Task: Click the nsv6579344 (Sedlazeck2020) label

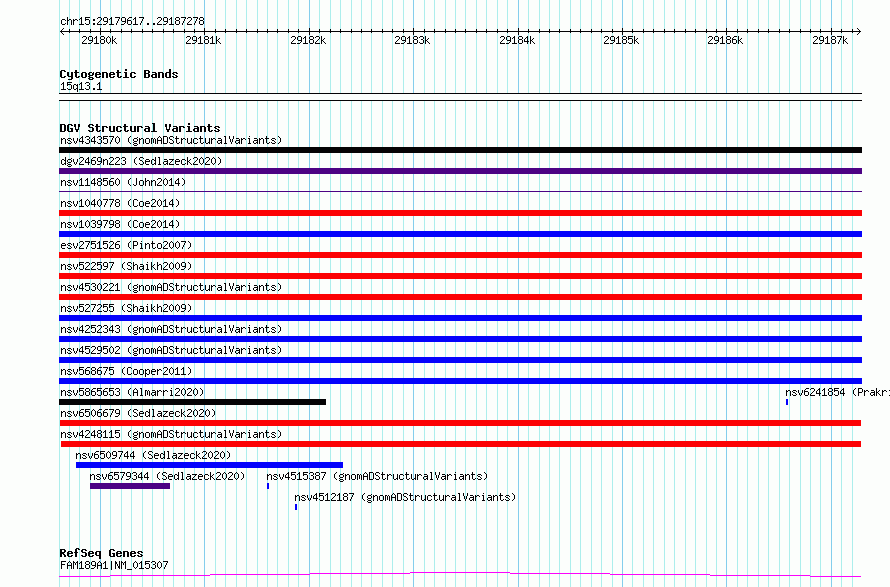Action: coord(167,476)
